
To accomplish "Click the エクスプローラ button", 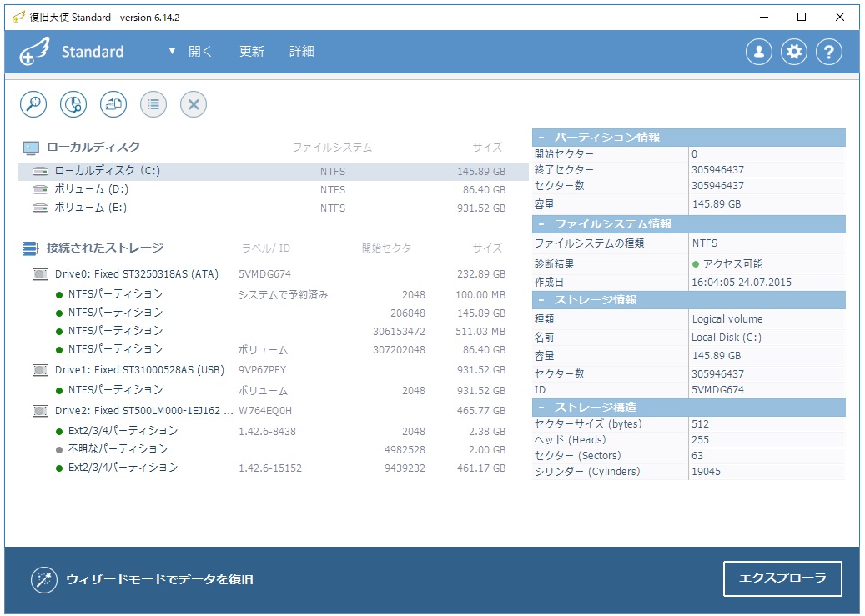I will click(782, 578).
